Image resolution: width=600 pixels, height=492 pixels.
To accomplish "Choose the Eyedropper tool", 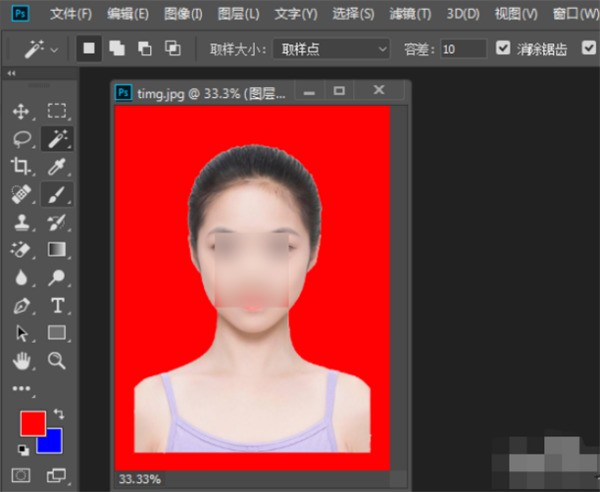I will pos(57,166).
